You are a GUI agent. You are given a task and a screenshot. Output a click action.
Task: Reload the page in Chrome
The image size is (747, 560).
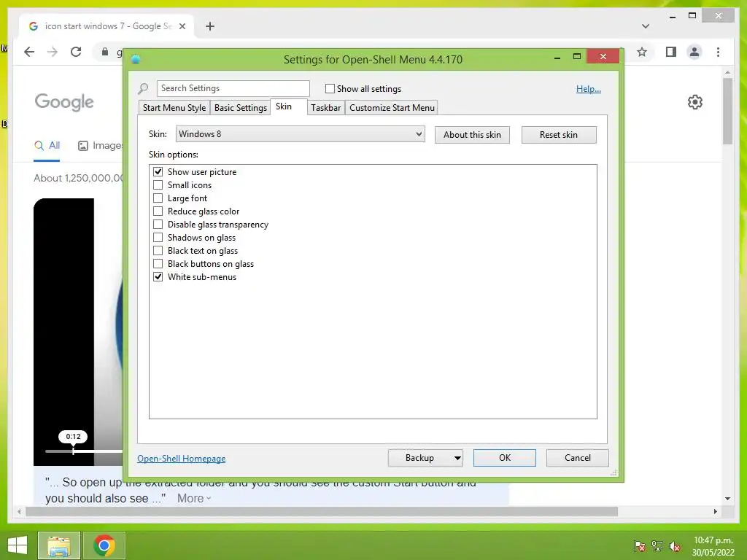(x=76, y=52)
